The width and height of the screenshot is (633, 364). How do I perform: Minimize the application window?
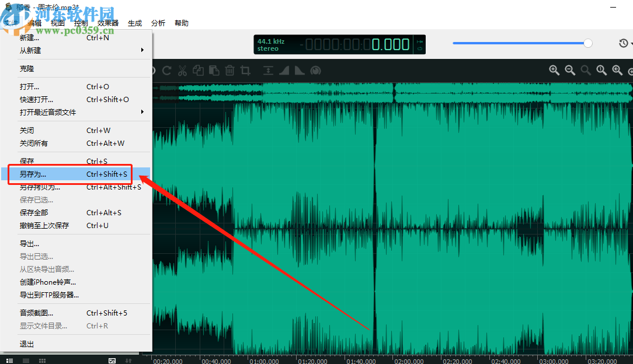coord(613,7)
